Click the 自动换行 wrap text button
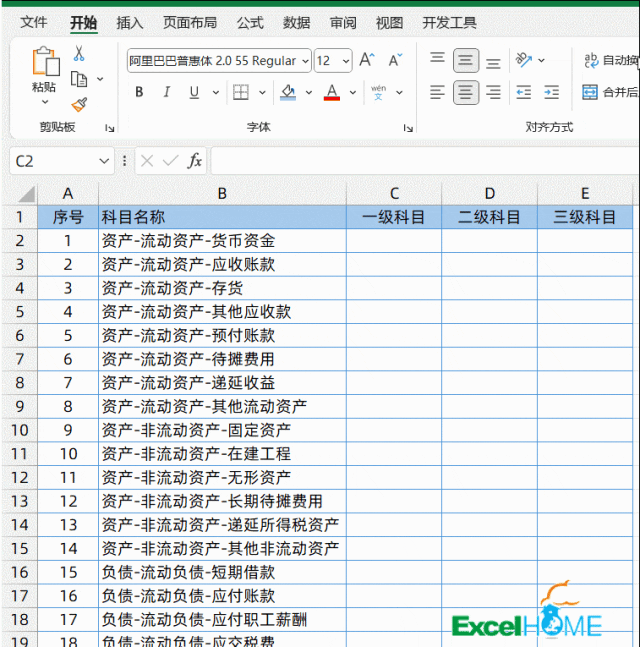The height and width of the screenshot is (647, 640). tap(610, 61)
